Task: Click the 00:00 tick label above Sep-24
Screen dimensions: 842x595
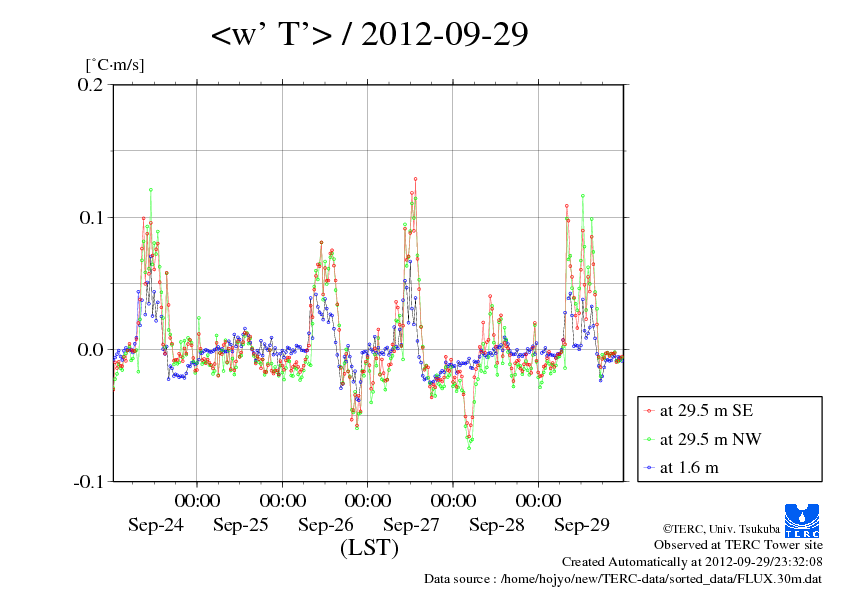Action: 197,500
